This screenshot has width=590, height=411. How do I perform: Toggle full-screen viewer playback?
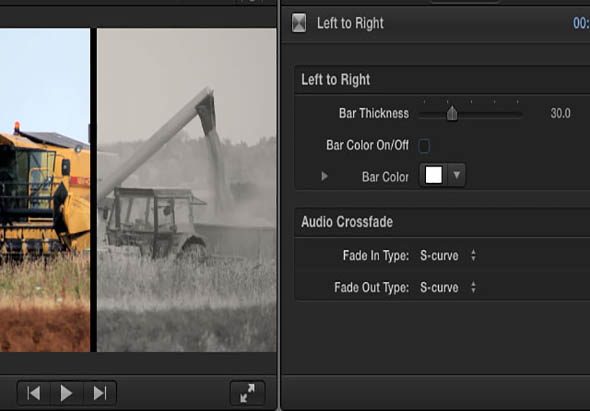(x=247, y=393)
